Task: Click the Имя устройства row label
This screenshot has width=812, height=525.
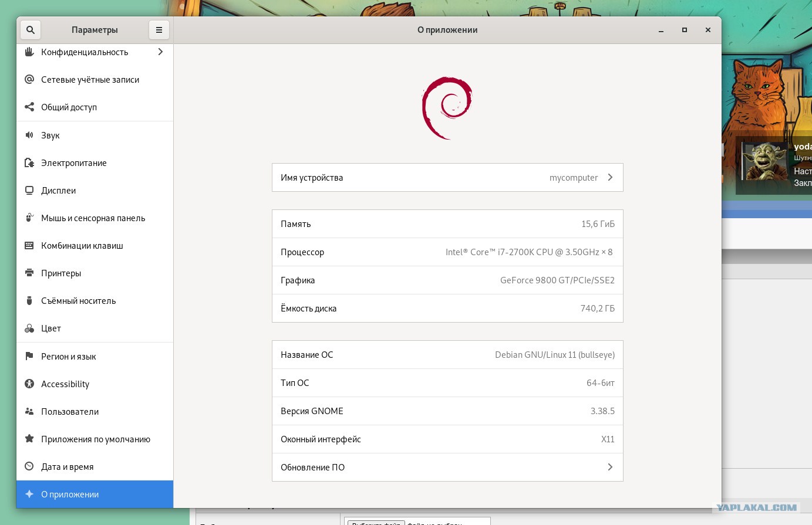Action: click(x=312, y=178)
